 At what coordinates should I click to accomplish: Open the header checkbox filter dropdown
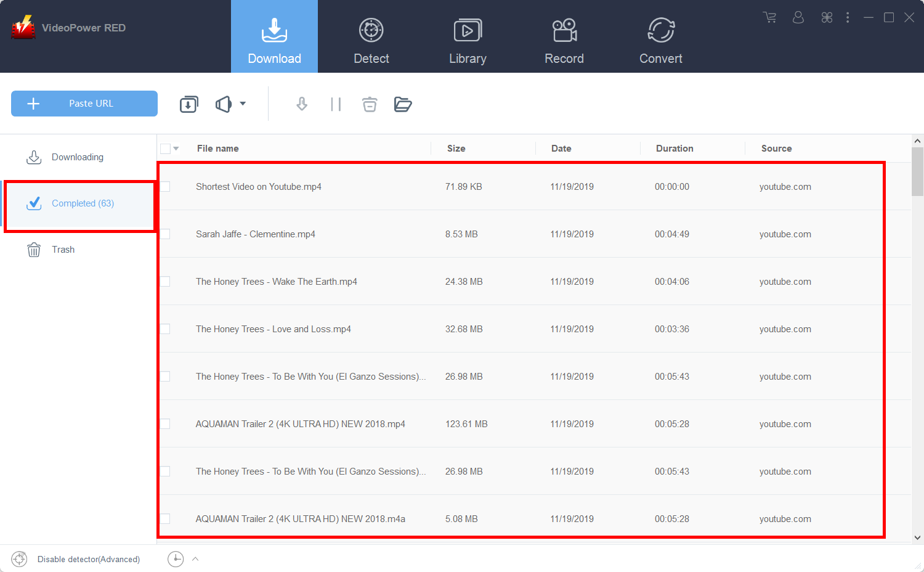[176, 148]
